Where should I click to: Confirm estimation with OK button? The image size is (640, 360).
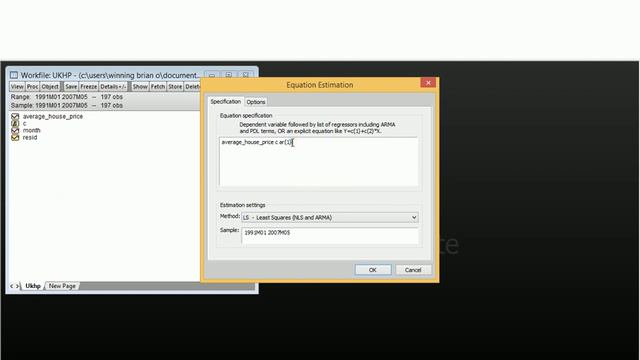point(373,270)
